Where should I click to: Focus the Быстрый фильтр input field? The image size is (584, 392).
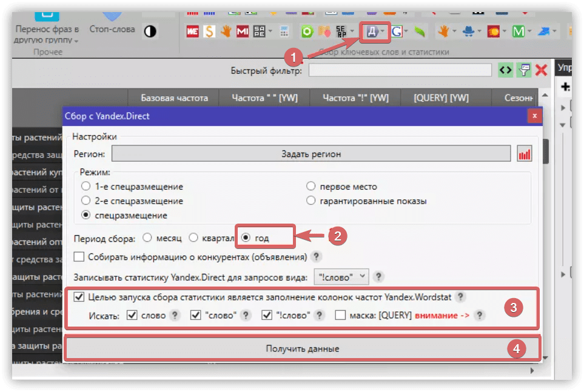(400, 70)
